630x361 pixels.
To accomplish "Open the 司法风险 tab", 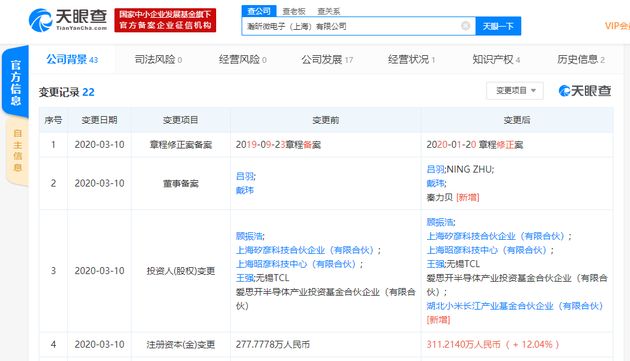I will [x=158, y=59].
